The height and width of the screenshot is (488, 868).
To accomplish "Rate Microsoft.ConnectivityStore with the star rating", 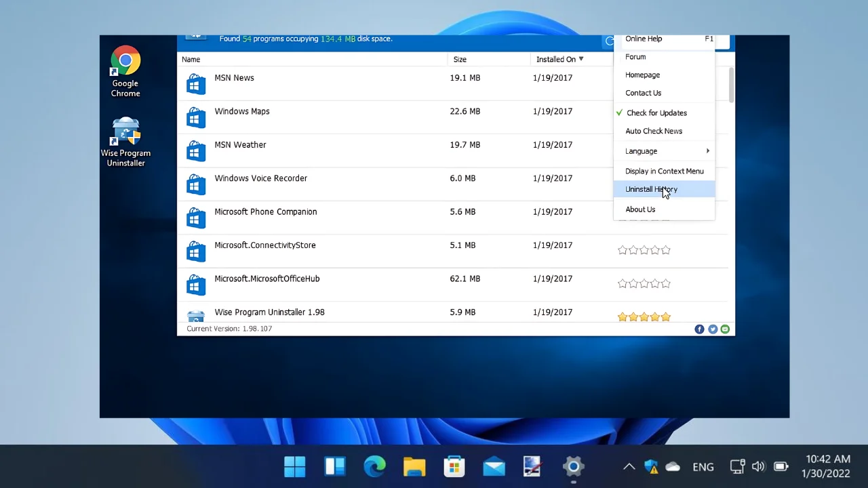I will 644,250.
